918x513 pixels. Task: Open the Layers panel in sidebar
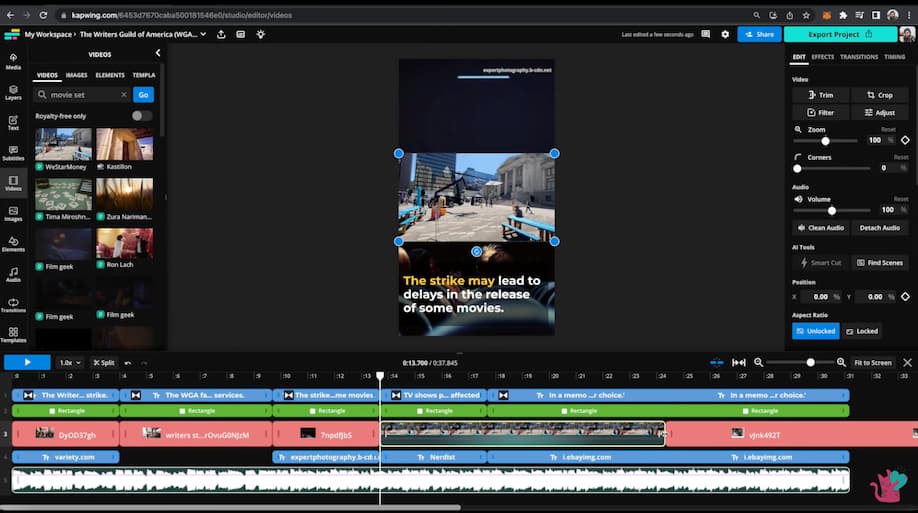(13, 92)
